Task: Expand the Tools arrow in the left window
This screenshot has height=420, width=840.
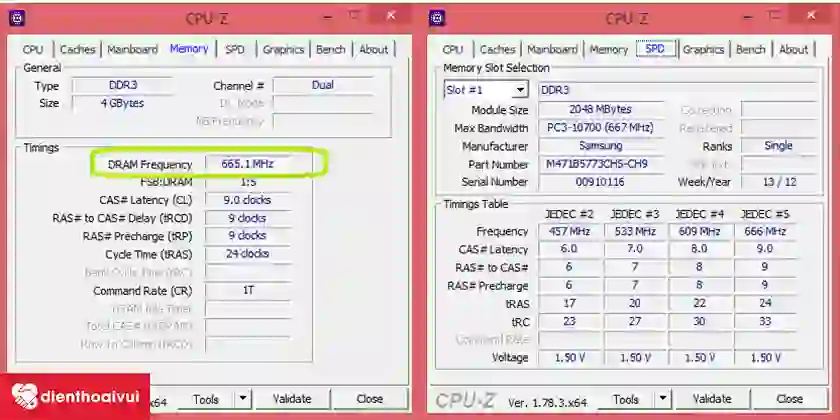Action: tap(243, 399)
